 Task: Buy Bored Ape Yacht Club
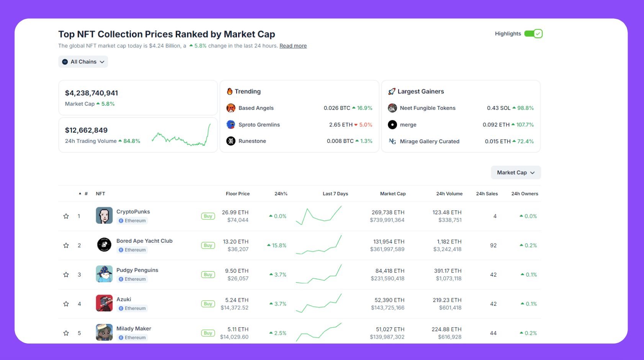click(x=208, y=245)
